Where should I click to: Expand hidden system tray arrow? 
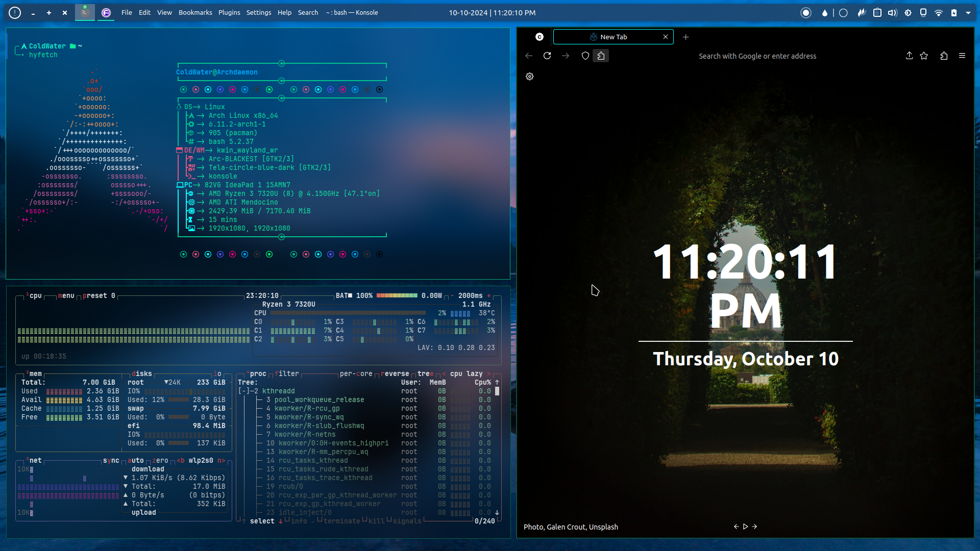(x=968, y=13)
